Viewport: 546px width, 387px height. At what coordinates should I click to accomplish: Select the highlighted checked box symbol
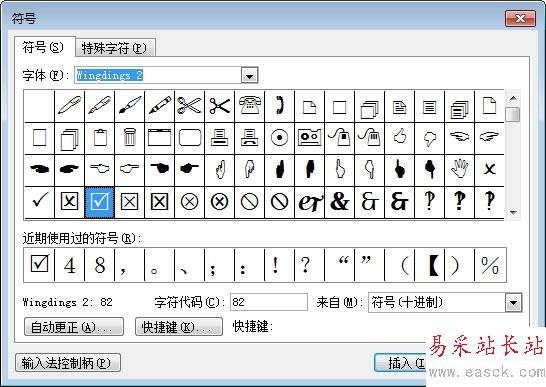pyautogui.click(x=100, y=202)
